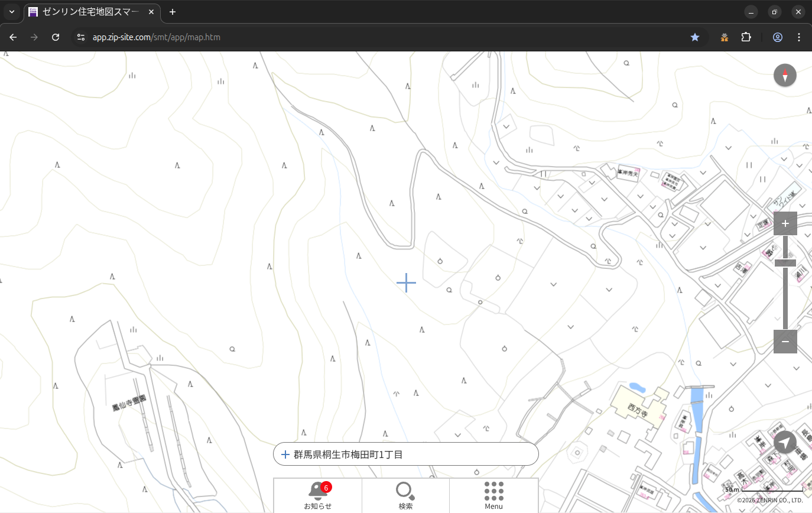Reload the map page

(56, 37)
